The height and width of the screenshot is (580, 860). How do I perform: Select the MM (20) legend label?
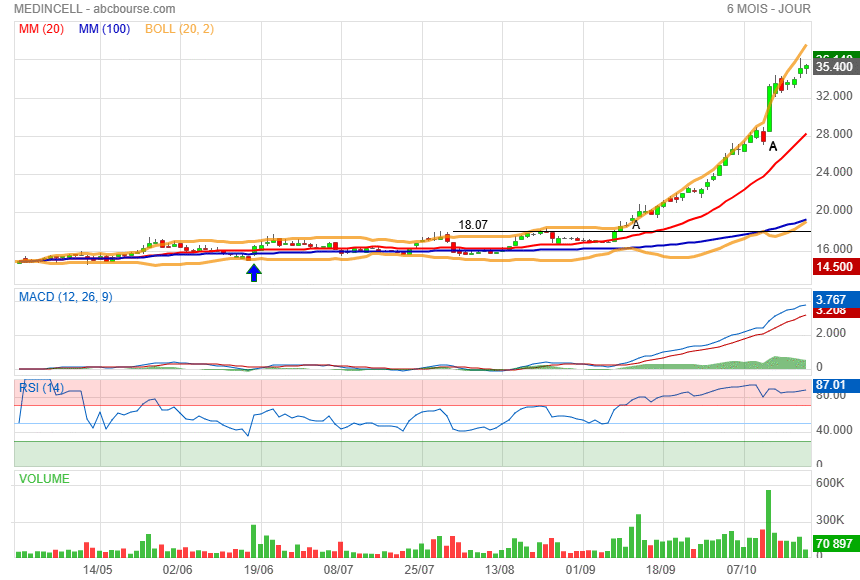41,29
